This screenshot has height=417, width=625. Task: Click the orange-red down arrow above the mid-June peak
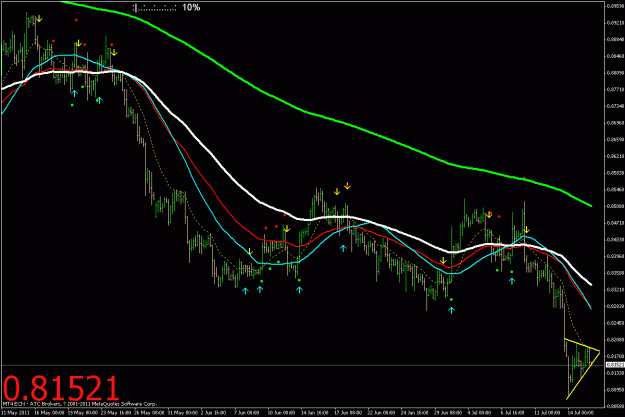tap(347, 185)
